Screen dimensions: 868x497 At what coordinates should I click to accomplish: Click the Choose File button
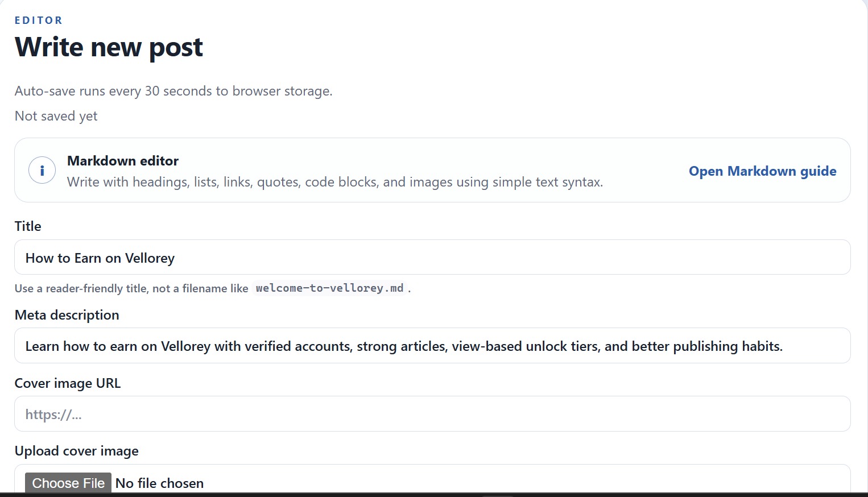(x=68, y=483)
